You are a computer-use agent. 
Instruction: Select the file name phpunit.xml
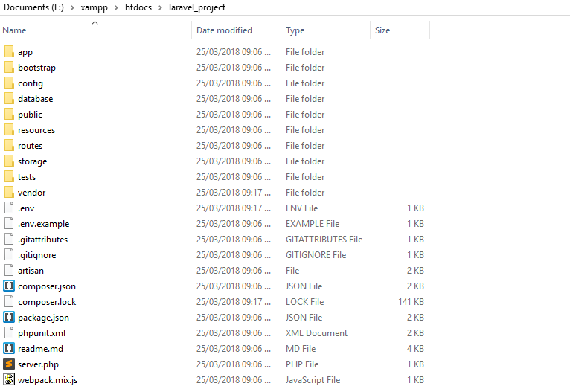(42, 333)
